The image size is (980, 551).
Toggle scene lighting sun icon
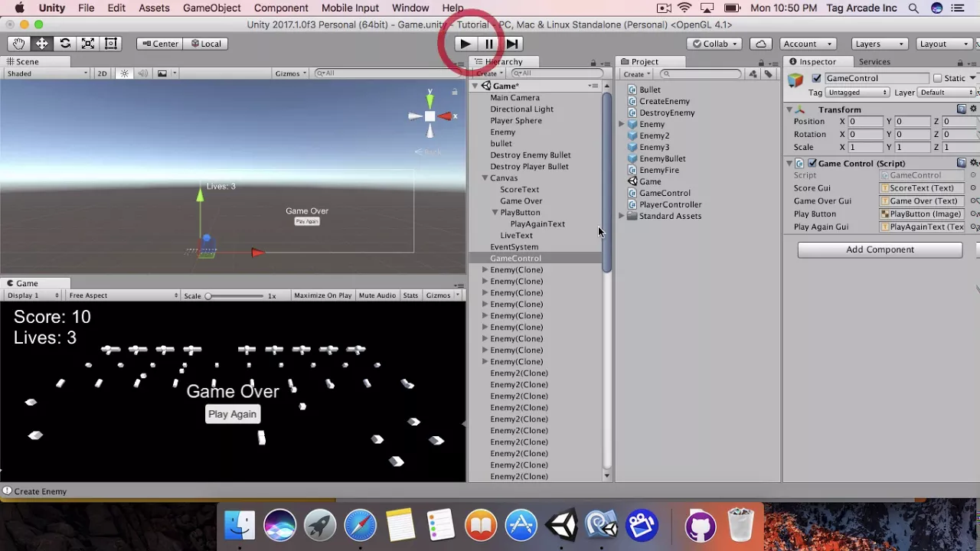point(124,73)
